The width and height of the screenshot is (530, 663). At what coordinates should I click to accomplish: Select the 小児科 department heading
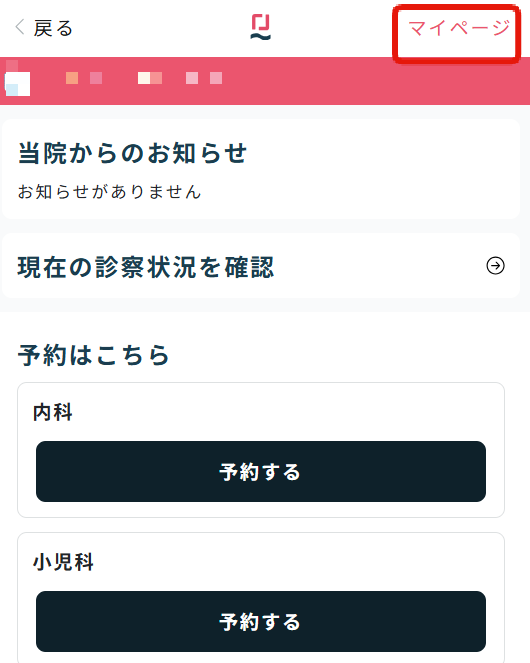[x=63, y=562]
